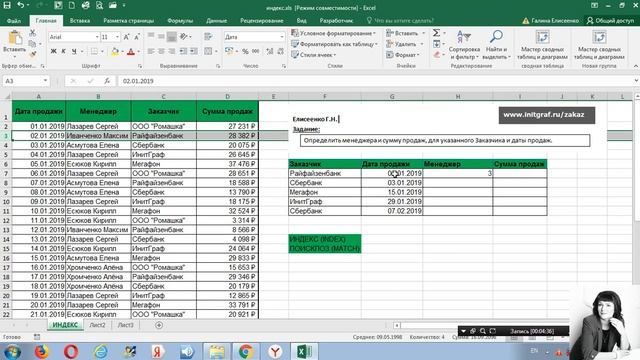Viewport: 640px width, 360px height.
Task: Apply the yellow fill color
Action: [115, 51]
